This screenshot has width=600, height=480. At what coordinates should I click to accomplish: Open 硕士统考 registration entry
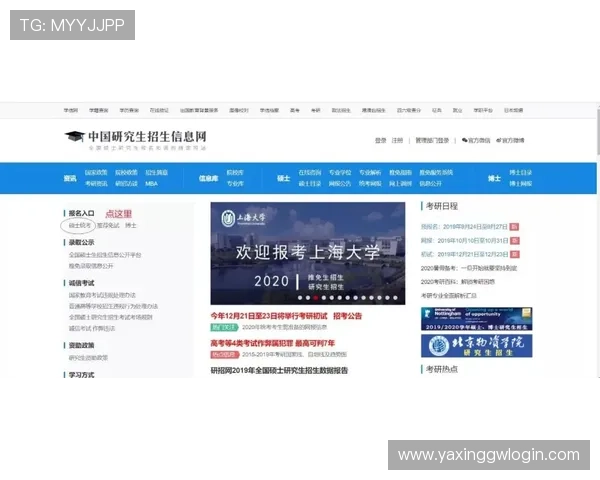coord(80,225)
